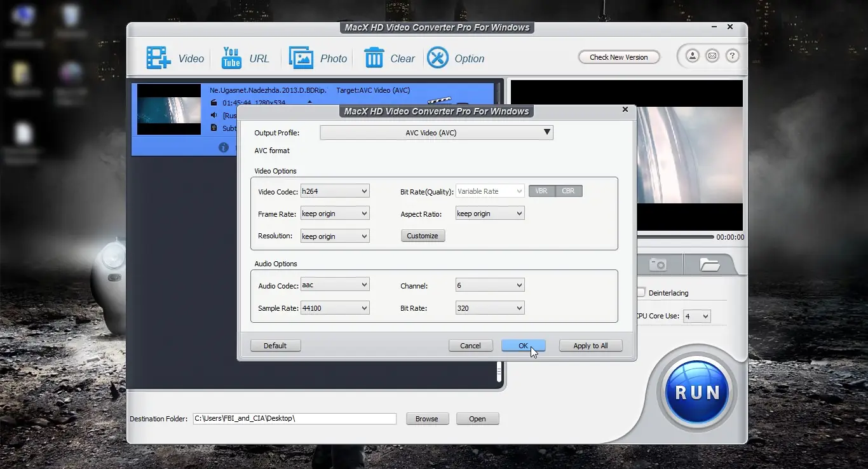The height and width of the screenshot is (469, 868).
Task: Cancel the output settings dialog
Action: (x=470, y=346)
